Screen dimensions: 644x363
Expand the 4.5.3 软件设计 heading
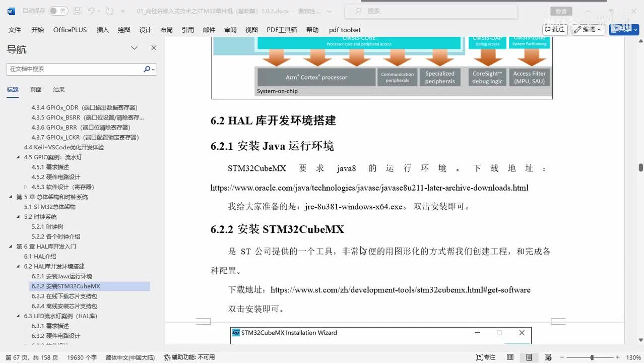(26, 187)
